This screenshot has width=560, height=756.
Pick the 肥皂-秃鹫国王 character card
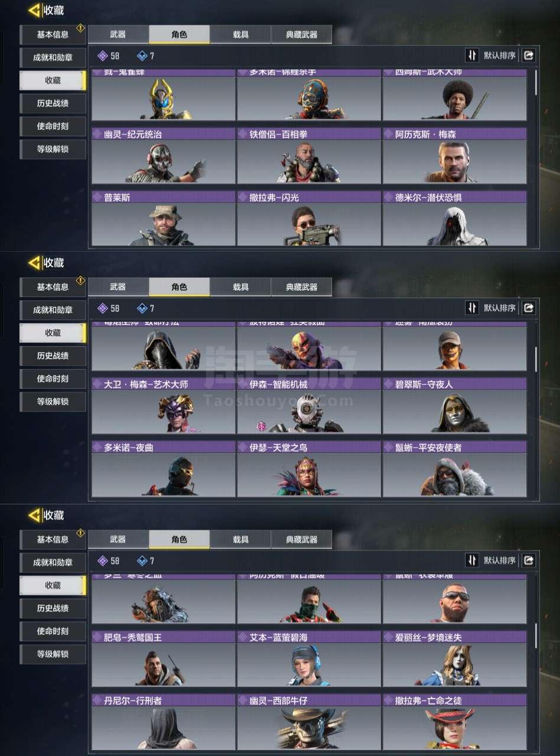[163, 659]
